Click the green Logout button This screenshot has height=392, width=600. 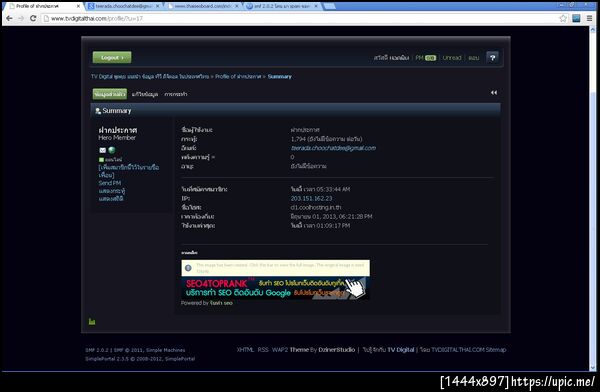[112, 57]
